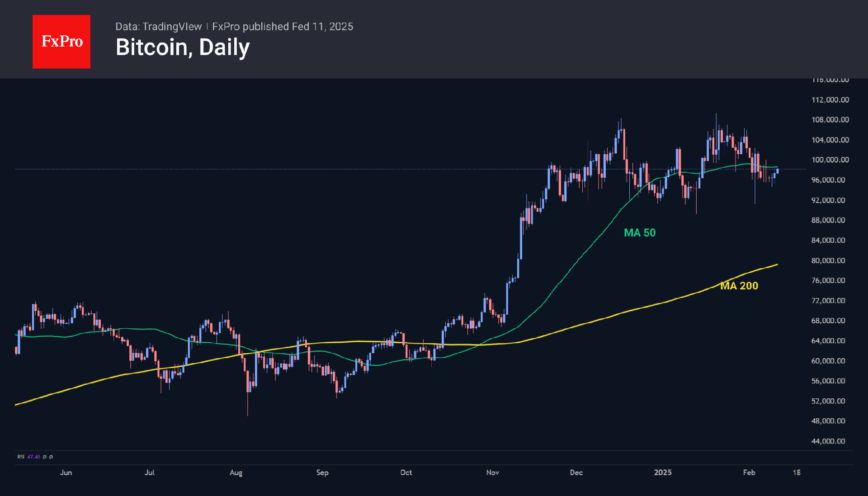Click the yellow MA 200 label
Viewport: 868px width, 496px height.
739,286
